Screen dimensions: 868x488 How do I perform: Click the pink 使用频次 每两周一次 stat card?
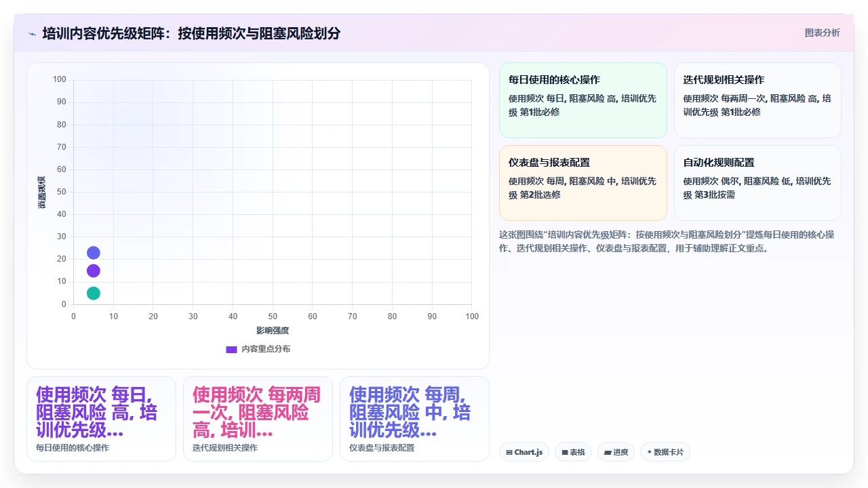pos(258,419)
